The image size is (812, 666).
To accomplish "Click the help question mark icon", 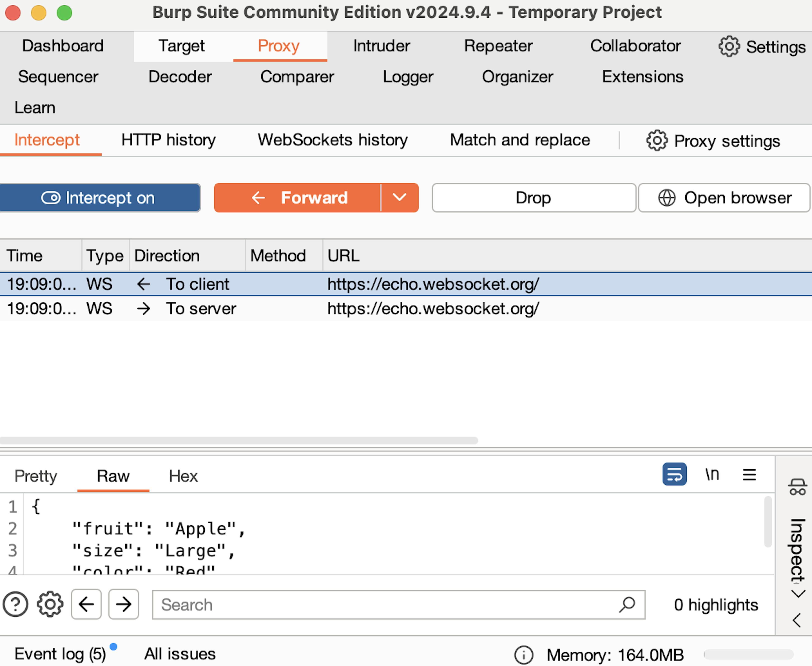I will 15,604.
